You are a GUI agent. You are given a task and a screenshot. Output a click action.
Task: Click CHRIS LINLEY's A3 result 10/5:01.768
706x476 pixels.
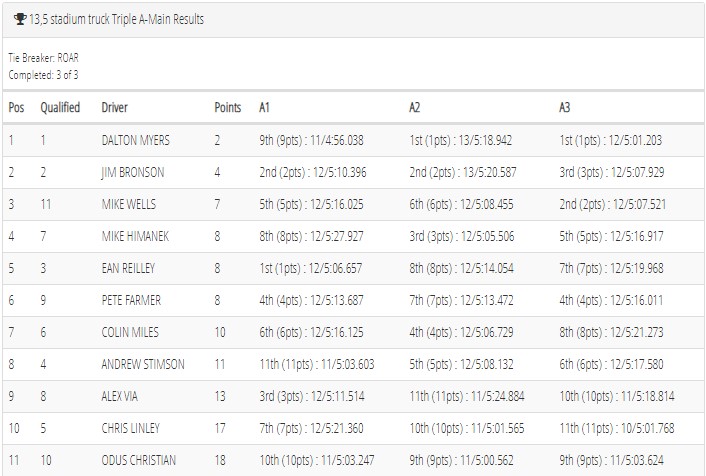(x=647, y=428)
